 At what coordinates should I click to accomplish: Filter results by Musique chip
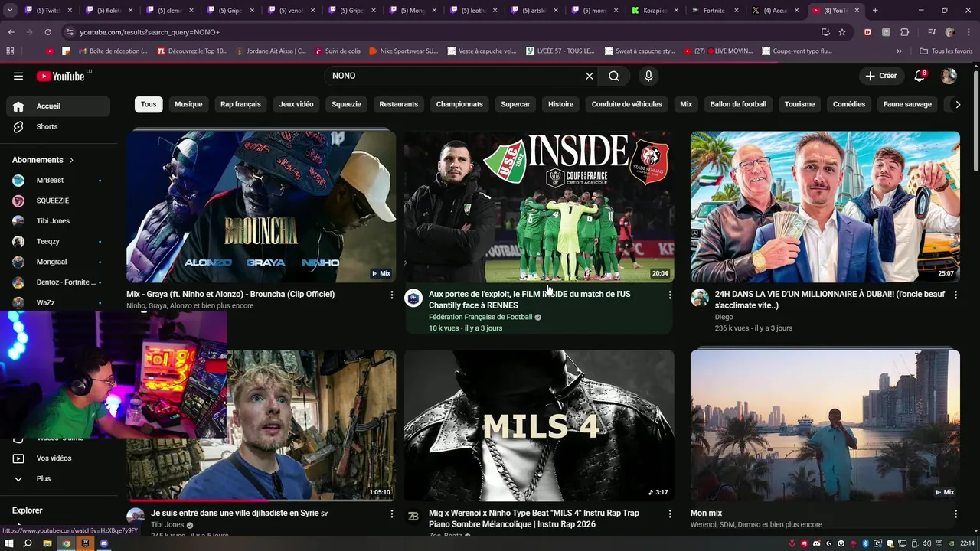(x=188, y=104)
